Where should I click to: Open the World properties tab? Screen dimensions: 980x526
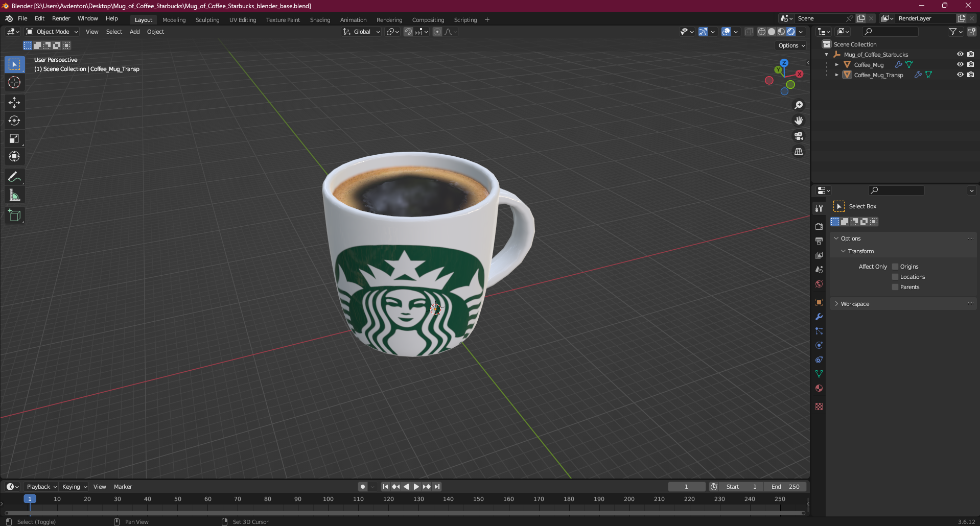(819, 284)
